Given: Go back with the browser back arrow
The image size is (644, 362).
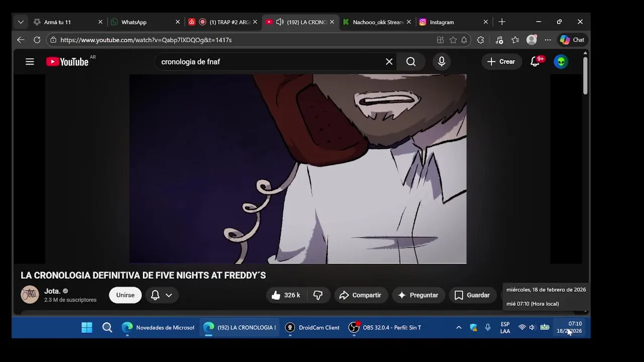Looking at the screenshot, I should click(21, 40).
